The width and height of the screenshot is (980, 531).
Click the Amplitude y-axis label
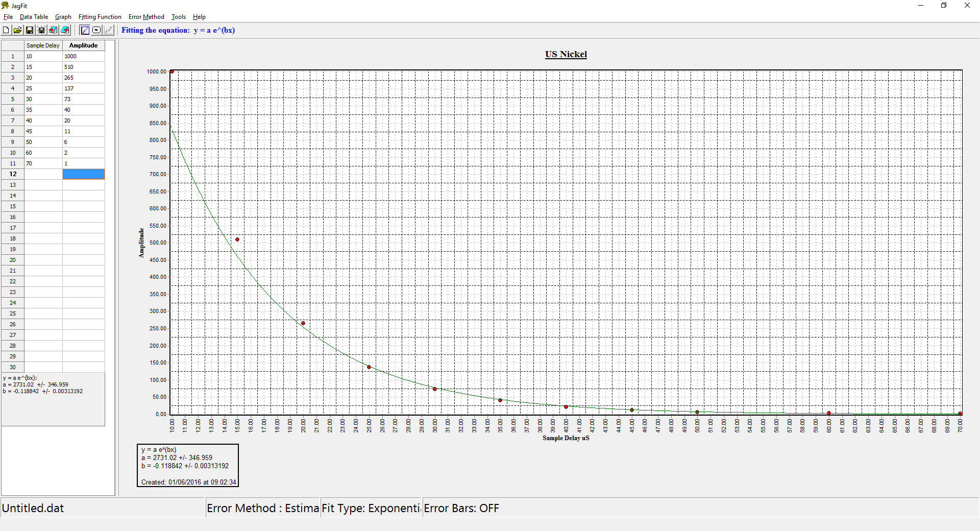coord(141,243)
